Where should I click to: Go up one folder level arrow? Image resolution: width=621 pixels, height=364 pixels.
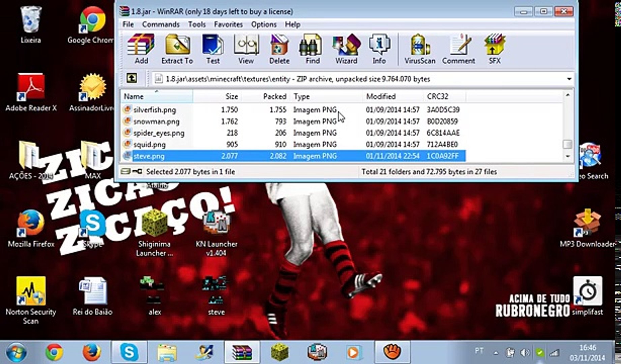coord(131,79)
